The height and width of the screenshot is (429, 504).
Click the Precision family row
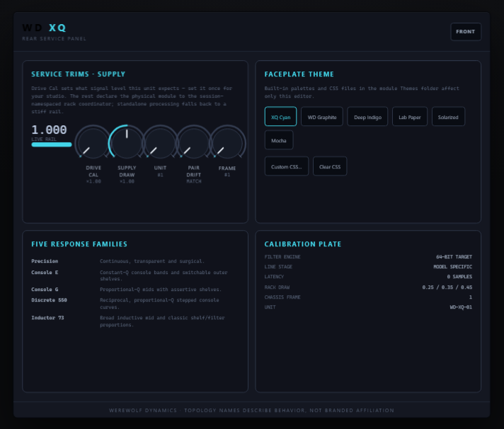pyautogui.click(x=135, y=261)
